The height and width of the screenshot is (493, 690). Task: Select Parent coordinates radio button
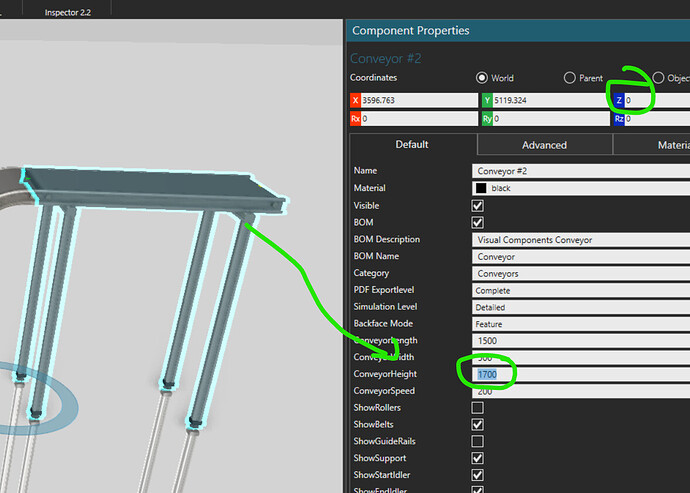[570, 78]
